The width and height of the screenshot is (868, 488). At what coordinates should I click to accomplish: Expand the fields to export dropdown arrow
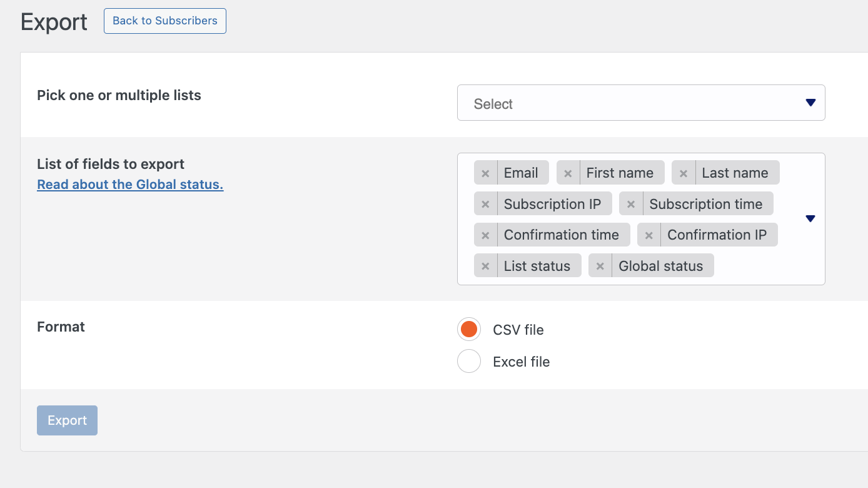click(810, 219)
